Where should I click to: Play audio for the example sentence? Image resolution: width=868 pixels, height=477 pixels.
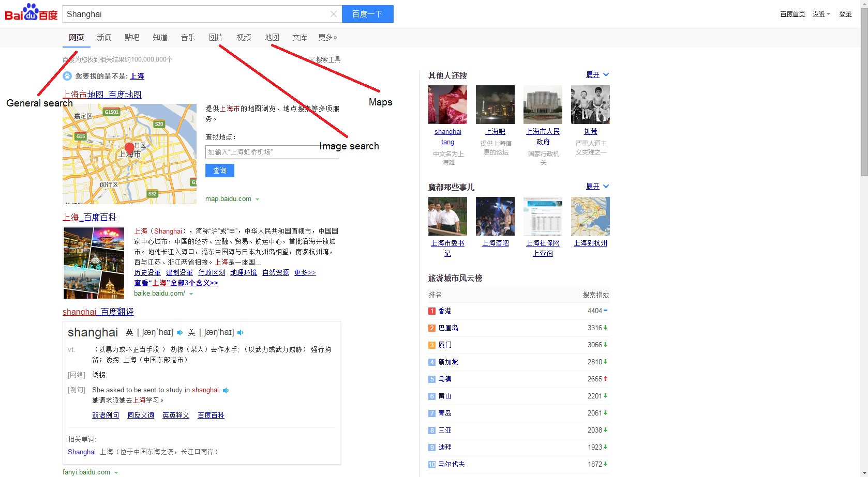click(x=226, y=390)
